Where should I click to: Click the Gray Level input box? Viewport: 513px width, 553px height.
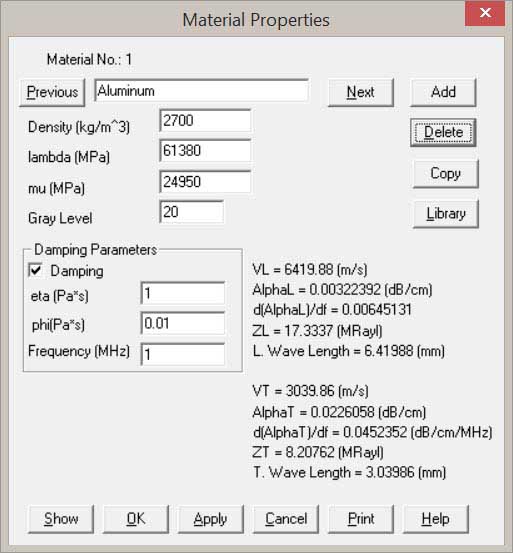click(x=191, y=212)
